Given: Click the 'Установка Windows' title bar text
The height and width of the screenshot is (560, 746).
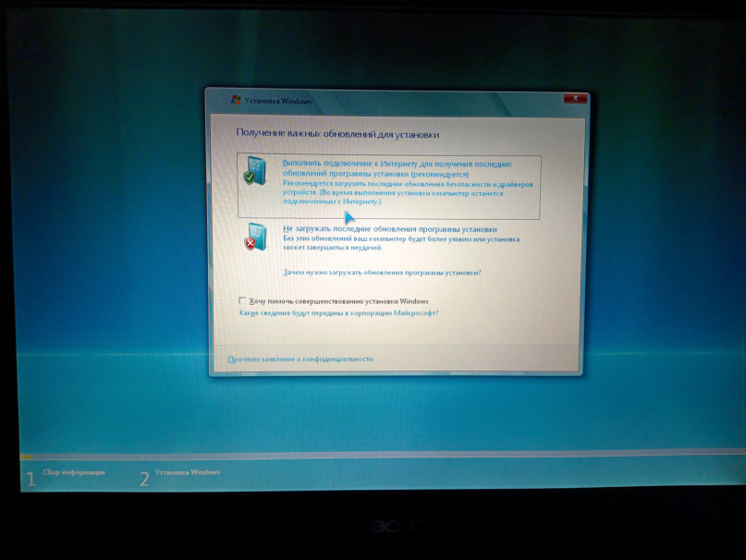Looking at the screenshot, I should [278, 101].
